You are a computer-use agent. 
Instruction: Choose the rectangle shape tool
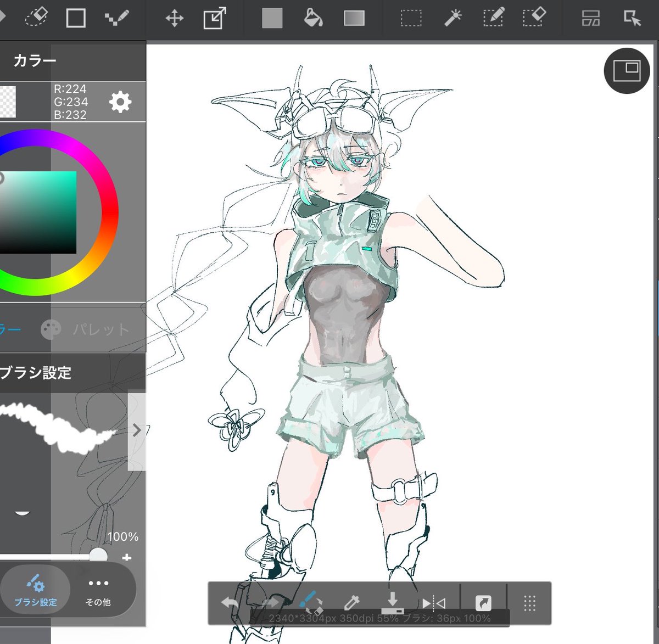coord(76,18)
